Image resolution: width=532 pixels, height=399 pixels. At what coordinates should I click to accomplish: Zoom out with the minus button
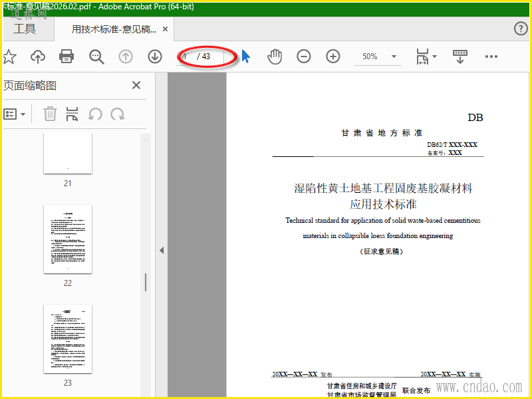click(304, 57)
